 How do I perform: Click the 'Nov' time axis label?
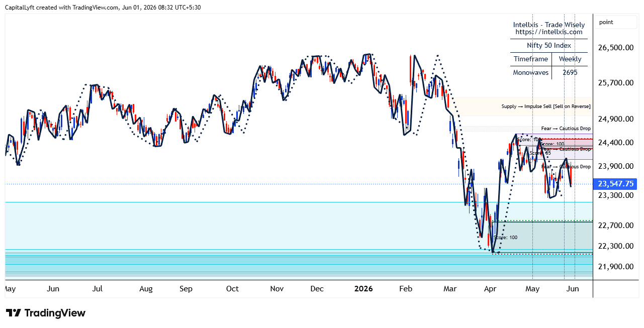tap(277, 289)
